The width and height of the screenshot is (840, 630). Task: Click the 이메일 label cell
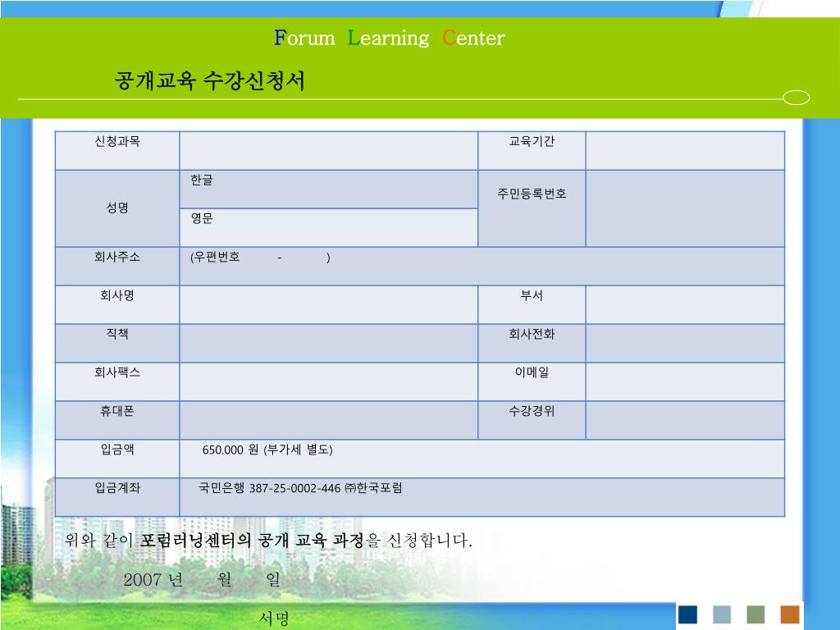(x=532, y=382)
